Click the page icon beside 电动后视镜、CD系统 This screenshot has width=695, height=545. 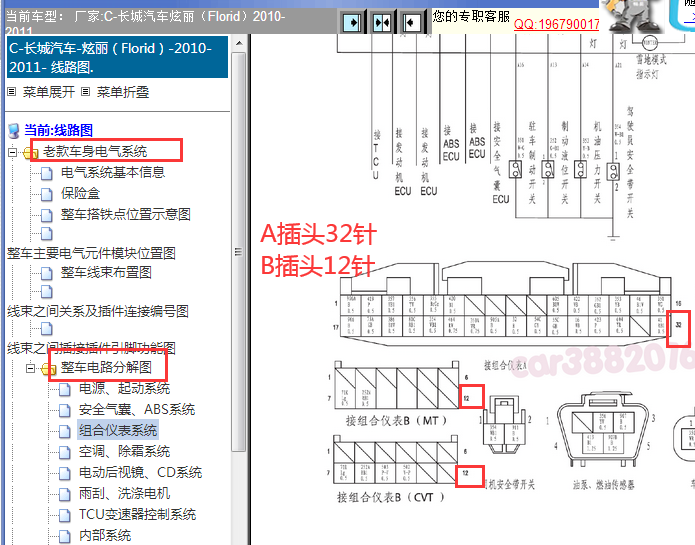(x=65, y=473)
